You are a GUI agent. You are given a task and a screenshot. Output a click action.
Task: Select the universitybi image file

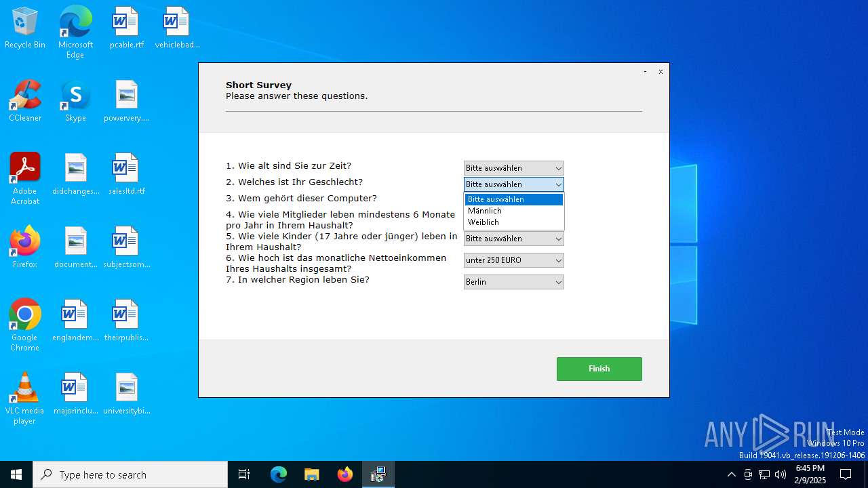click(126, 394)
